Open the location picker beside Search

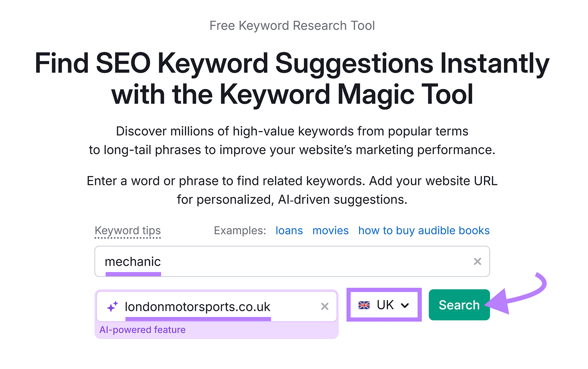tap(384, 305)
